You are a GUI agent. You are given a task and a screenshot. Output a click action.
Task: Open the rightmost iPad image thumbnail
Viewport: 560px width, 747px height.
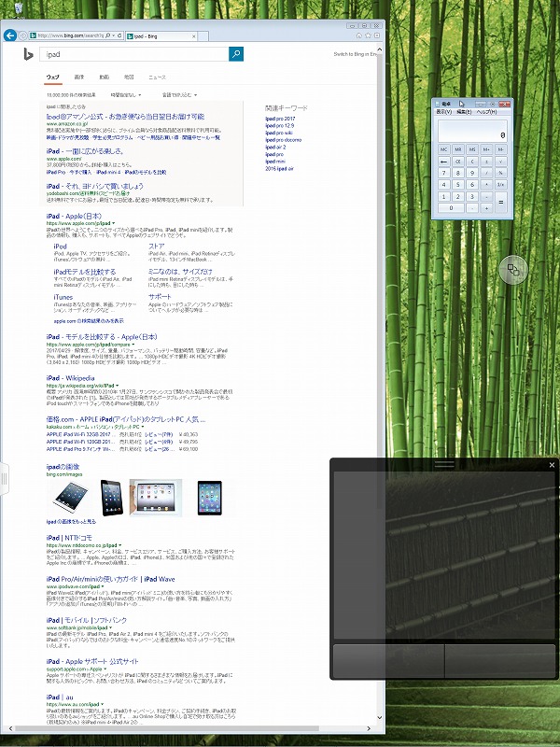click(x=209, y=498)
